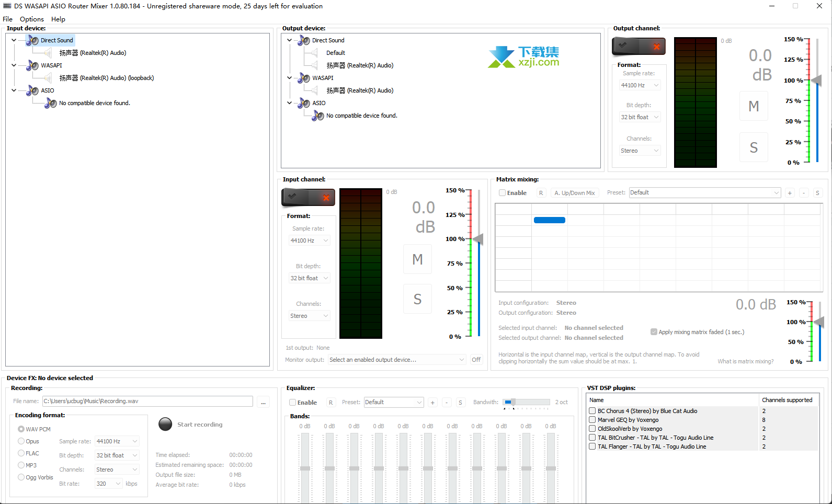The height and width of the screenshot is (504, 832).
Task: Click equalizer reset R button
Action: click(330, 403)
